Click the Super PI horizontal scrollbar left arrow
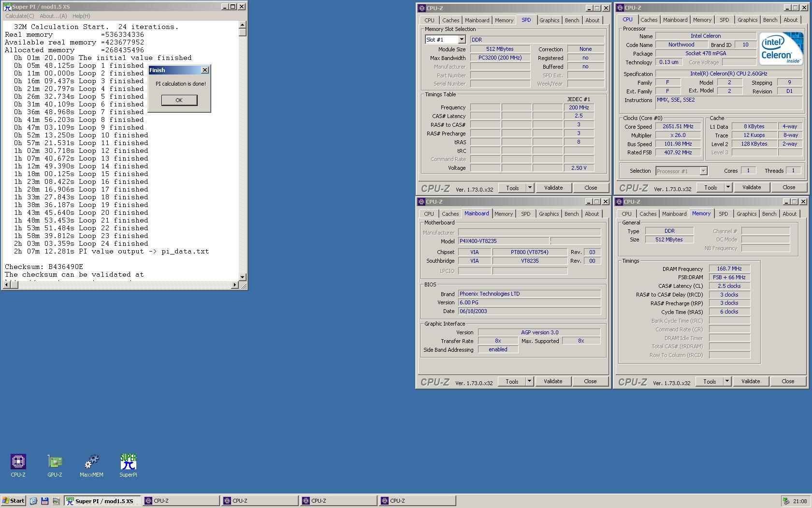Image resolution: width=812 pixels, height=508 pixels. point(7,285)
